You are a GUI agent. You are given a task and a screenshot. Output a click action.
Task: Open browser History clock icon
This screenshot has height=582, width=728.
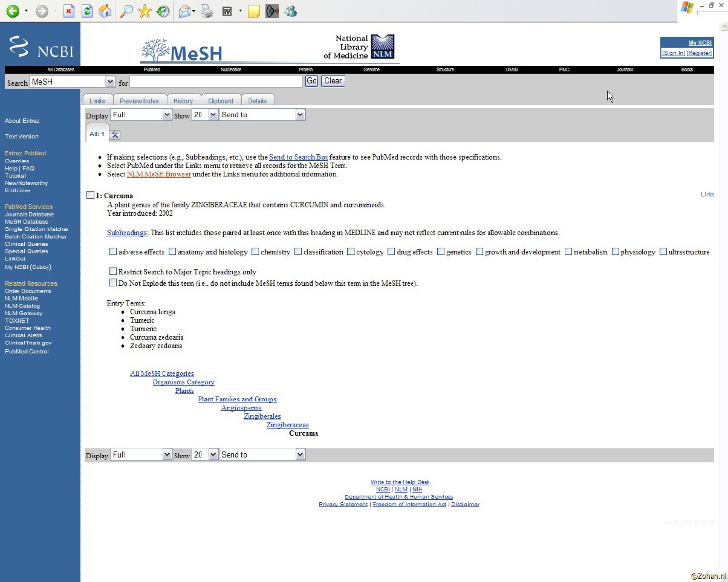pyautogui.click(x=163, y=11)
